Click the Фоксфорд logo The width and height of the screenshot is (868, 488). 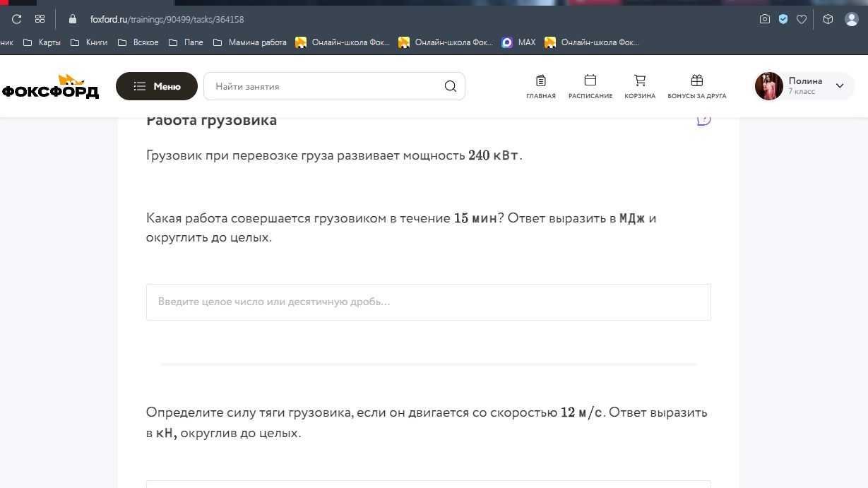pos(51,86)
